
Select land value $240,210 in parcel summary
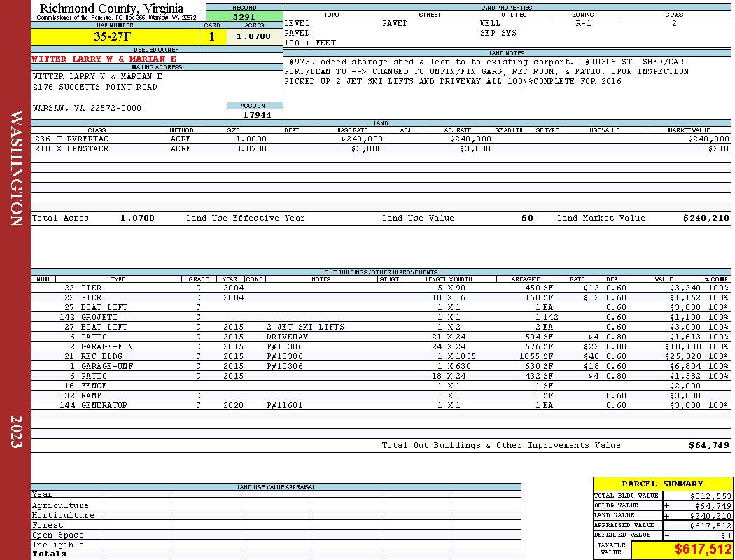(710, 516)
